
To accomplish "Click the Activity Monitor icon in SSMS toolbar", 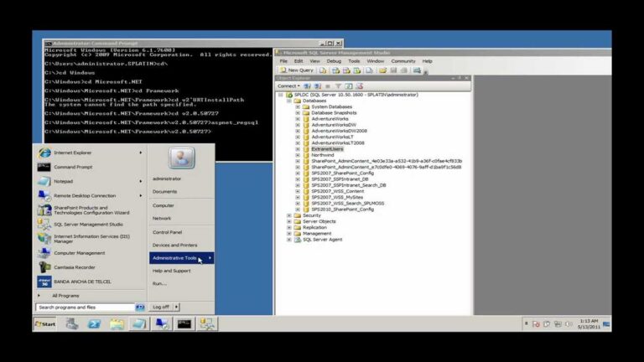I will (417, 70).
